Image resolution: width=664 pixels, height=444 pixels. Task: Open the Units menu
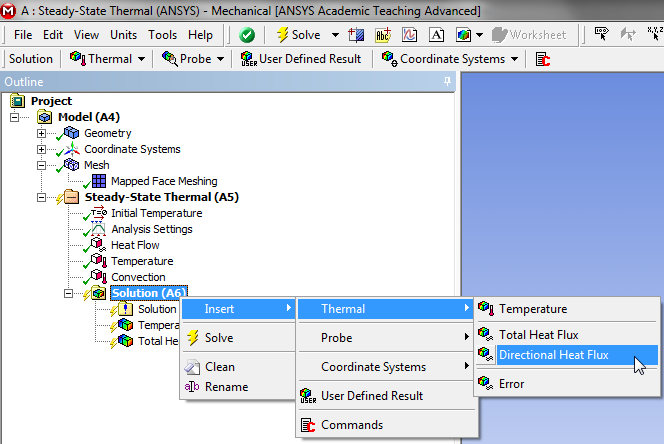click(x=124, y=35)
